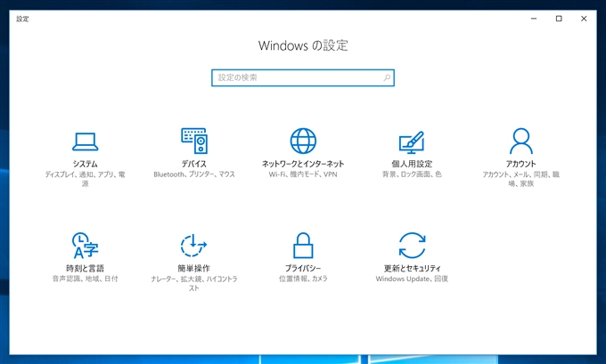Open the ネットワークとインターネット globe icon
This screenshot has width=606, height=364.
(x=303, y=141)
